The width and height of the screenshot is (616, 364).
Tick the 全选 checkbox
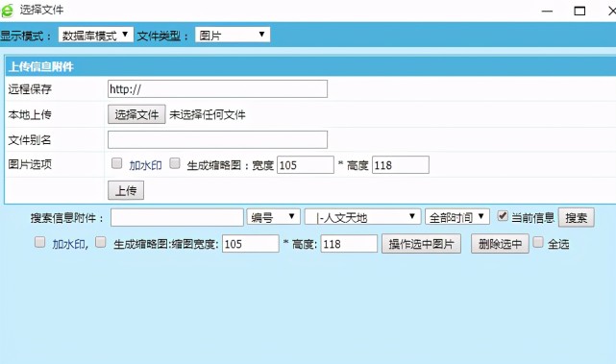tap(538, 242)
